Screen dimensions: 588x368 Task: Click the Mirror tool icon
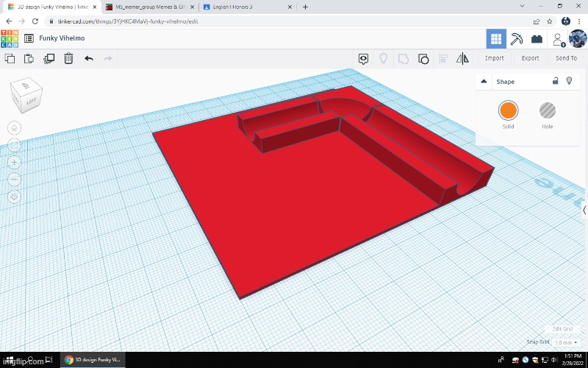(462, 58)
